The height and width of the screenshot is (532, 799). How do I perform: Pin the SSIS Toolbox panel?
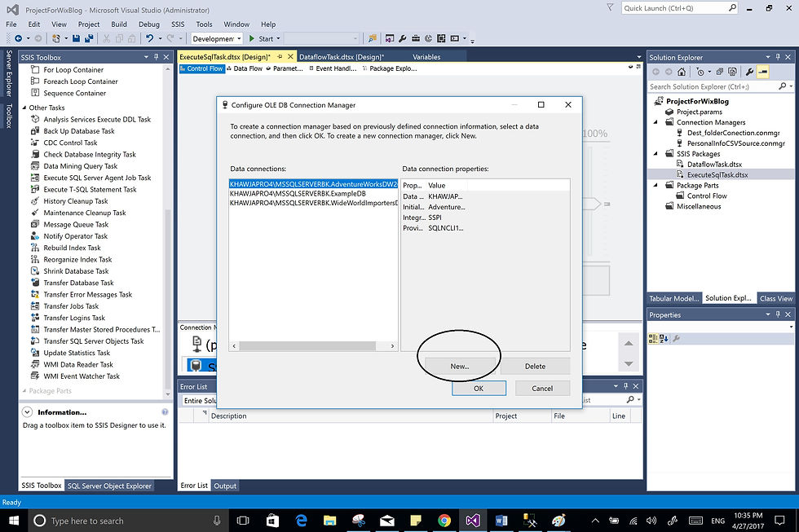156,57
